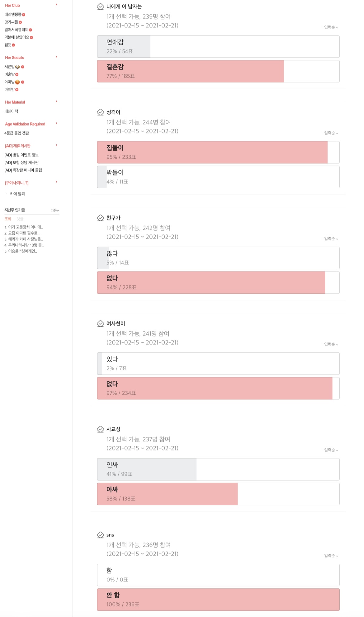
Task: Expand the '[구여시:자니..?]' section arrow
Action: [56, 182]
